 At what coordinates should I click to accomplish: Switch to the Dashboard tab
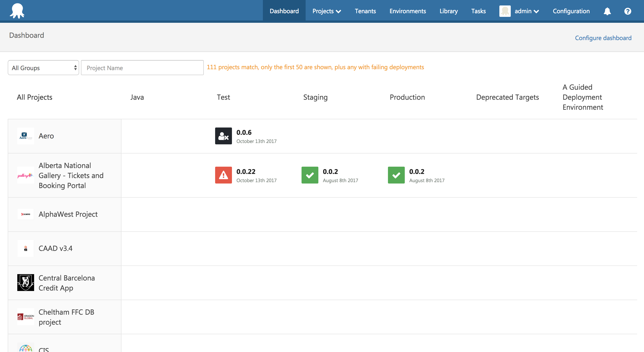point(284,11)
